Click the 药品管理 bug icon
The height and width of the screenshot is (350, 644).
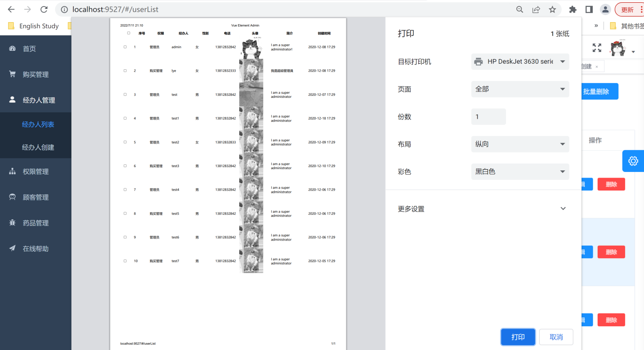(x=13, y=223)
